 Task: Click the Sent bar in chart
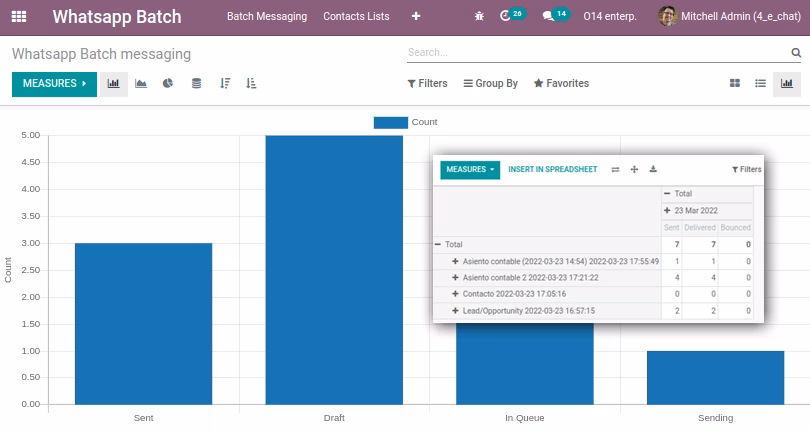pos(143,324)
